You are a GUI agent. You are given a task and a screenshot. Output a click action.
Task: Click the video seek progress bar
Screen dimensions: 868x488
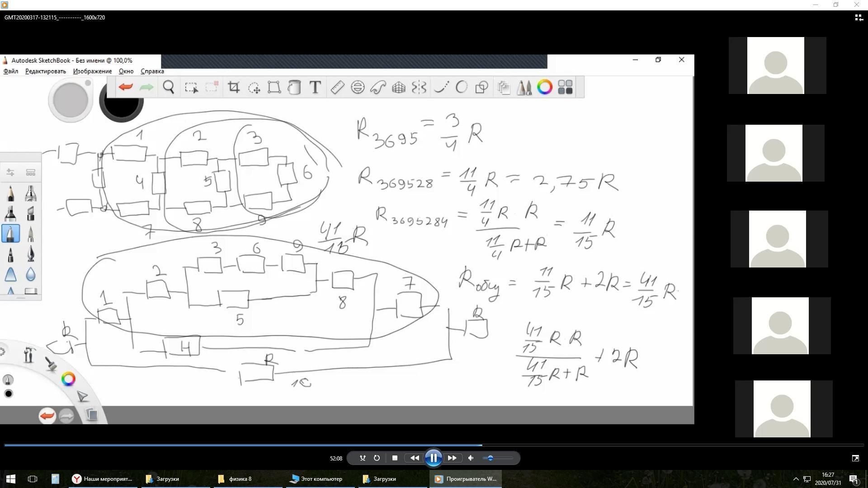[434, 445]
